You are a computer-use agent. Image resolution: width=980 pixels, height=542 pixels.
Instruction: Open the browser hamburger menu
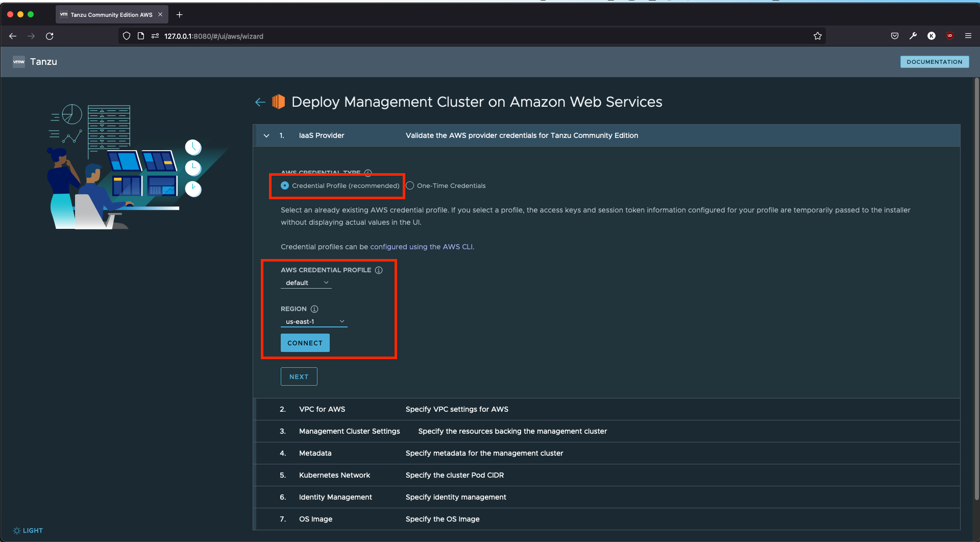point(968,36)
